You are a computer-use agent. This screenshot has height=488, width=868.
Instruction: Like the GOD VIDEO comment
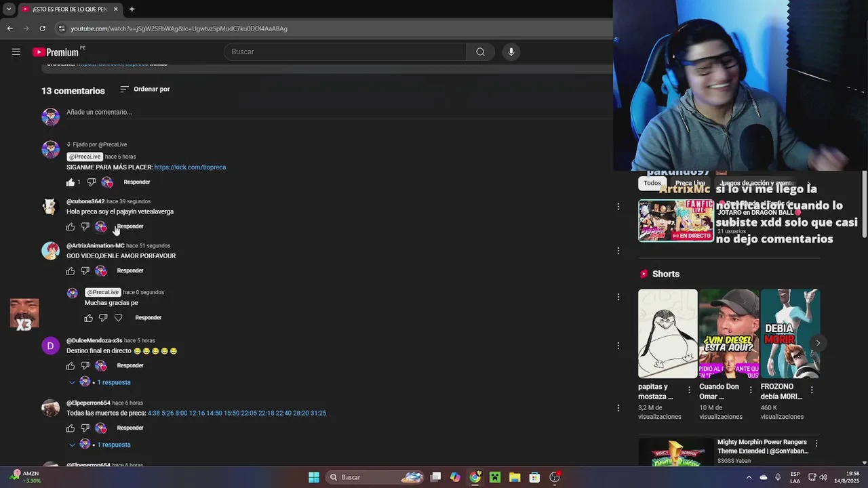(x=70, y=271)
